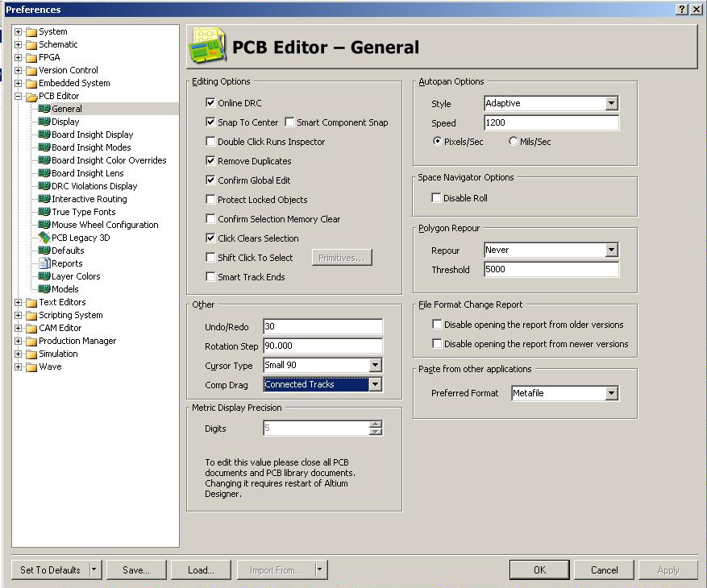Click the Board Insight Display icon

(x=44, y=135)
